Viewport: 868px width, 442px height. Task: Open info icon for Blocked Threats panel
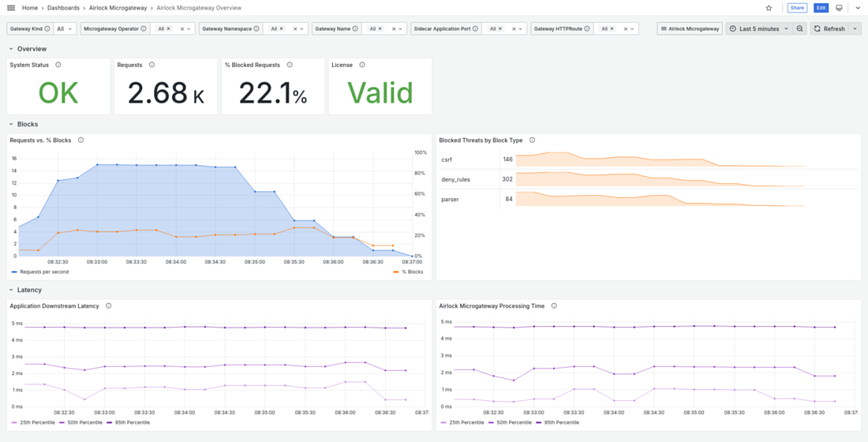(x=533, y=140)
